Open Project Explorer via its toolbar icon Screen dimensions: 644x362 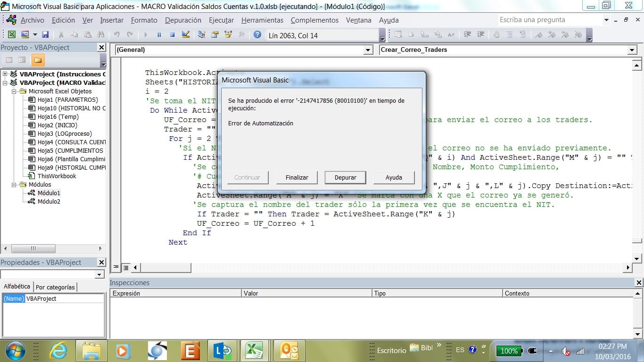pyautogui.click(x=200, y=35)
